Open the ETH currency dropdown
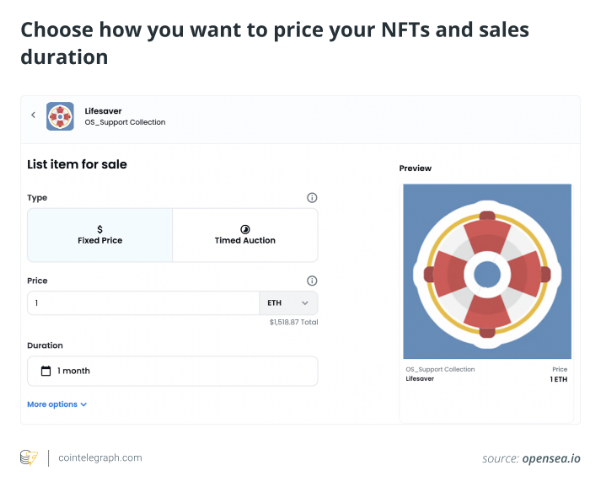Viewport: 605px width, 489px height. (289, 303)
